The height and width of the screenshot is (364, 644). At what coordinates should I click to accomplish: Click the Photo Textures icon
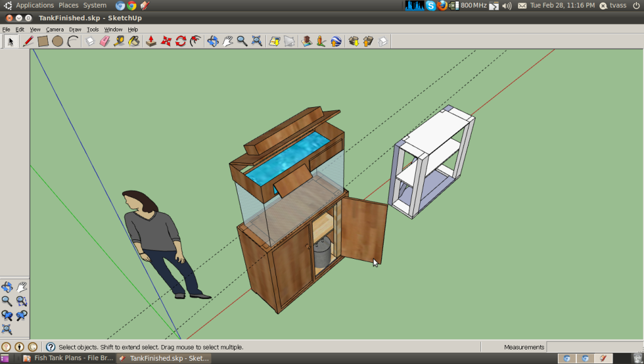[x=321, y=41]
